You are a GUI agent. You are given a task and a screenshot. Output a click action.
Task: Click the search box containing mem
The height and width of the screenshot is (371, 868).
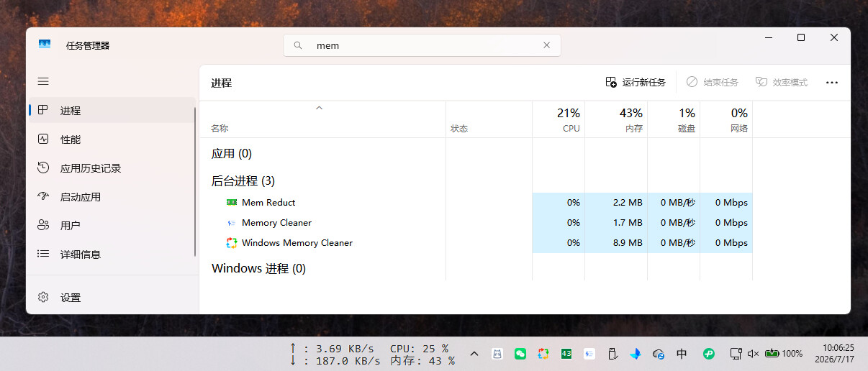[x=422, y=45]
